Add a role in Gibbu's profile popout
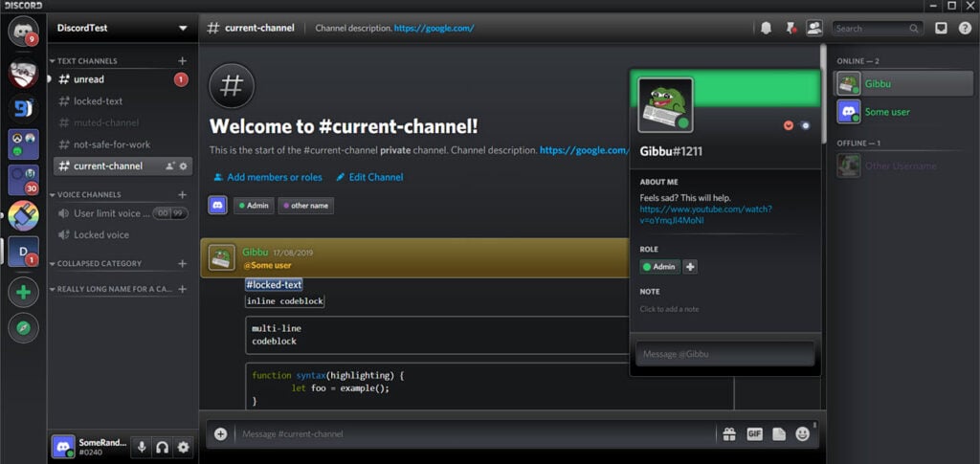The width and height of the screenshot is (980, 464). [690, 267]
